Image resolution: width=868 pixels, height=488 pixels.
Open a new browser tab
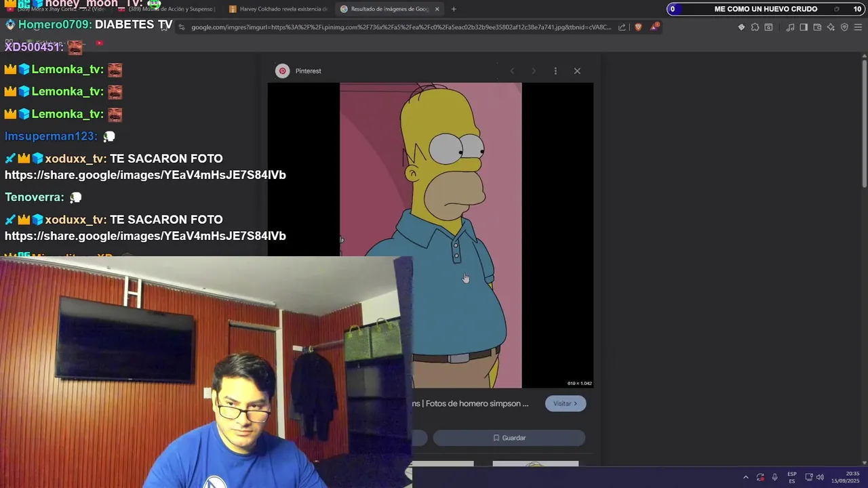pos(454,9)
